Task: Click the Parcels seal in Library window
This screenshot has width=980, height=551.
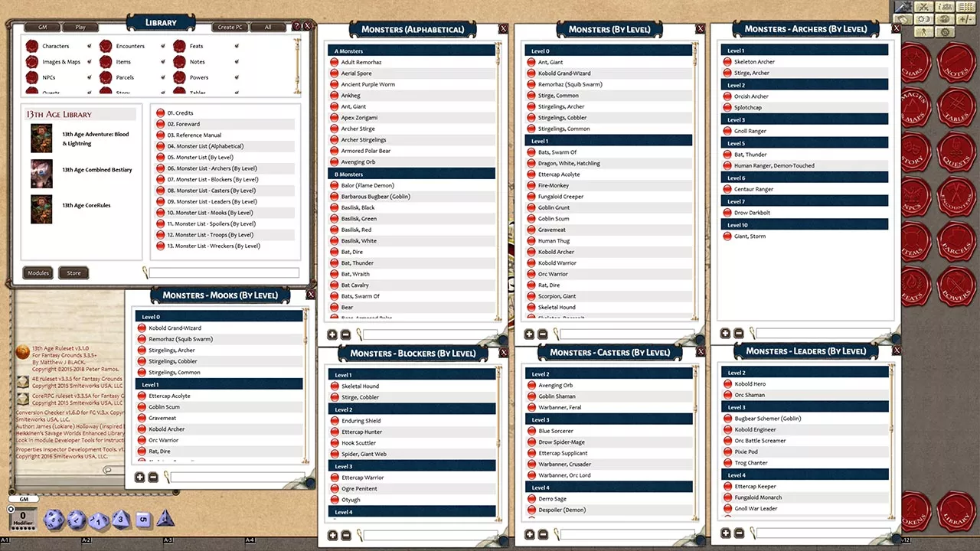Action: click(x=106, y=77)
